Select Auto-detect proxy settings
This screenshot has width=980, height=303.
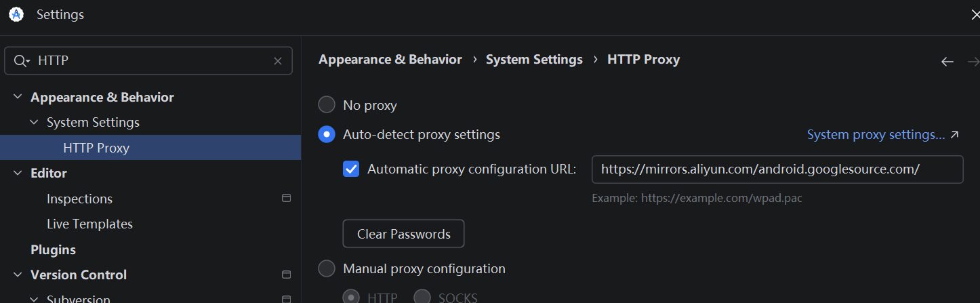click(x=327, y=134)
